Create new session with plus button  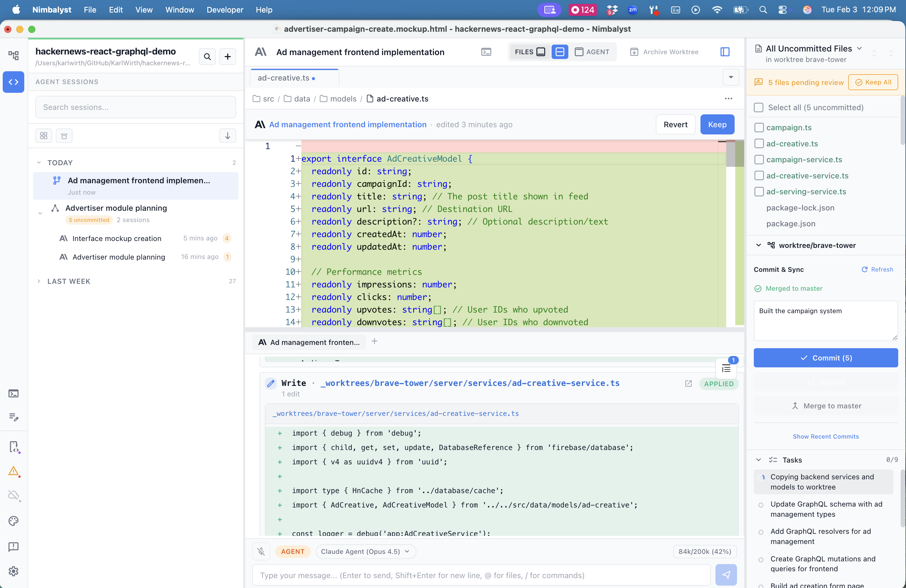click(x=228, y=57)
